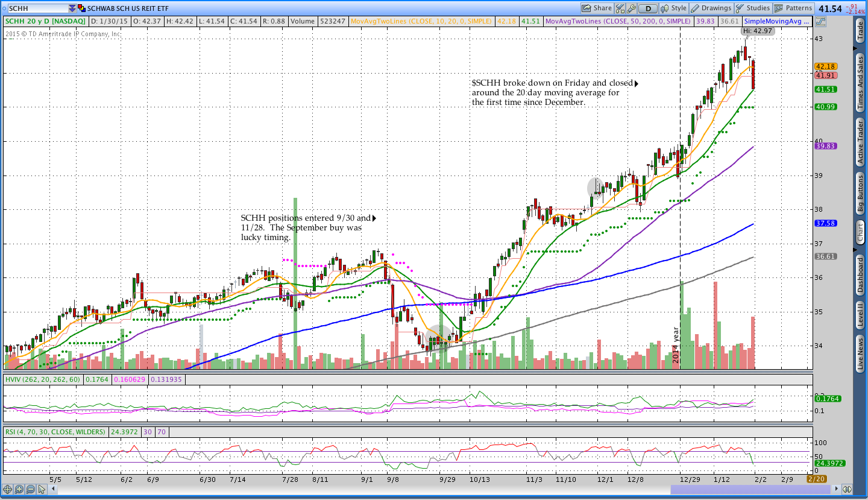Open the Dashboard side tab

pyautogui.click(x=860, y=274)
